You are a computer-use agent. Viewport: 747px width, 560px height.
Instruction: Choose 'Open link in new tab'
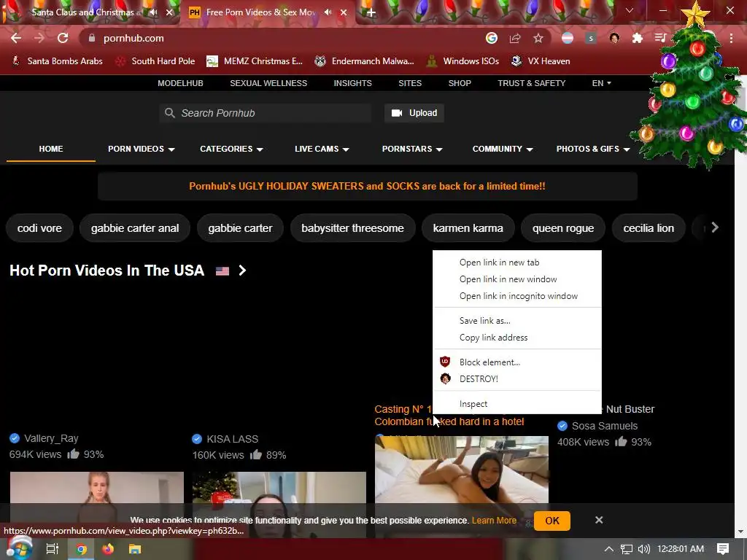517,262
